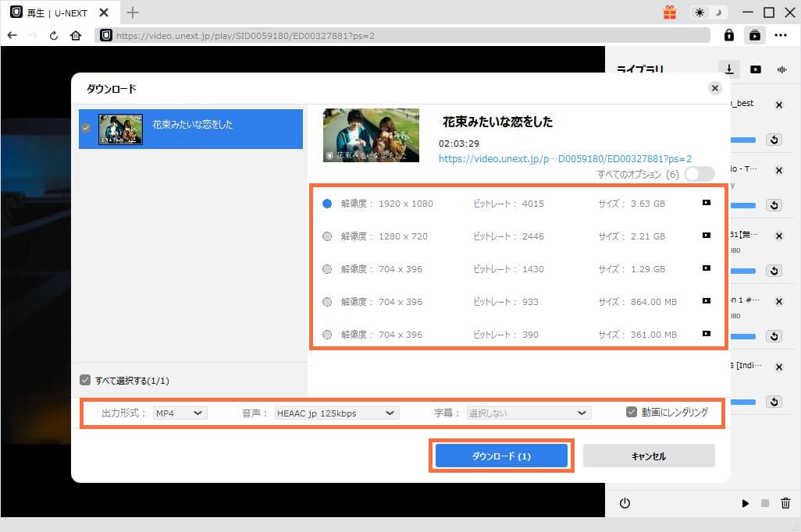Remove the '[Indi…' library item
This screenshot has height=532, width=801.
click(x=778, y=367)
